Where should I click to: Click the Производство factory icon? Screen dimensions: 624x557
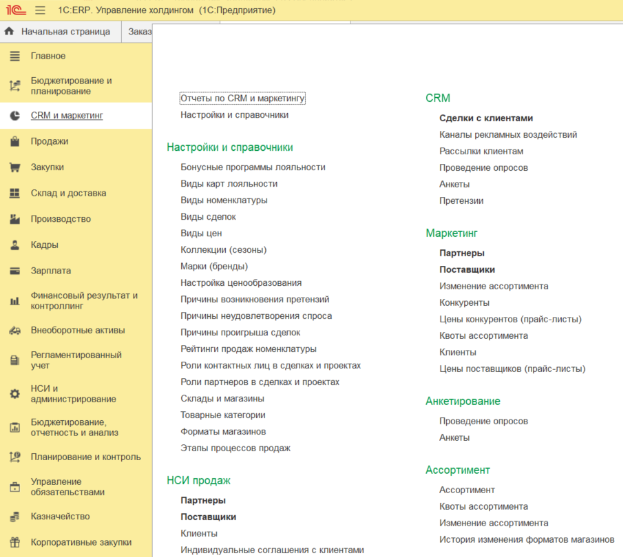(15, 219)
